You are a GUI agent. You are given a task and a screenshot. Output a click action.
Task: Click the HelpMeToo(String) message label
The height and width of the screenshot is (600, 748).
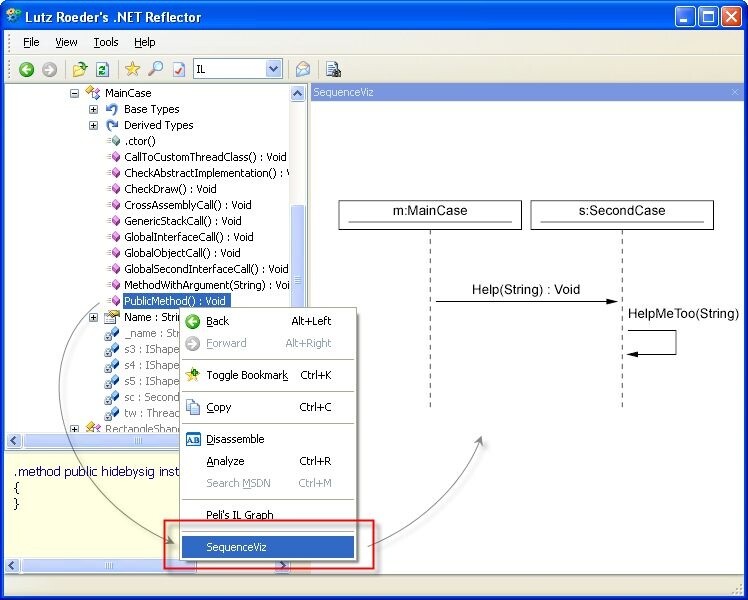(683, 314)
